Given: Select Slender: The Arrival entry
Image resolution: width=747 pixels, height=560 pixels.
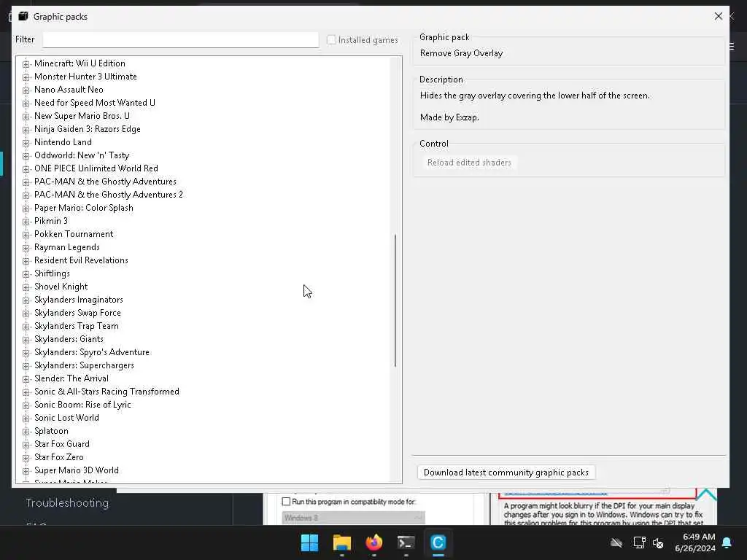Looking at the screenshot, I should (x=71, y=378).
